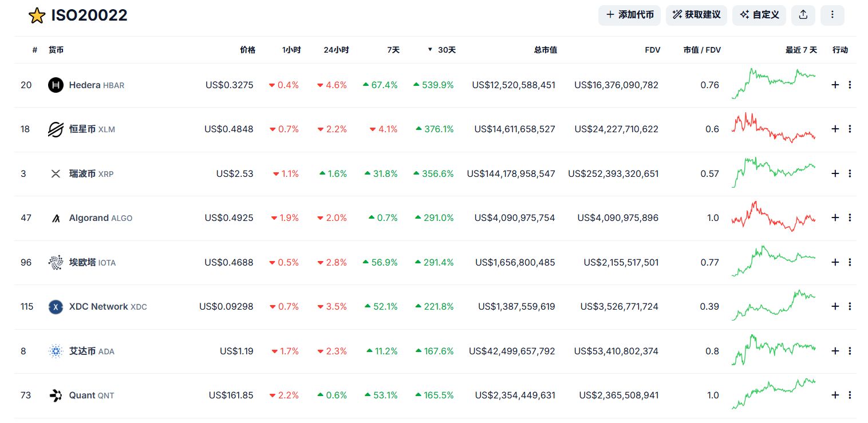Click the price US$161.85
868x423 pixels.
tap(231, 396)
